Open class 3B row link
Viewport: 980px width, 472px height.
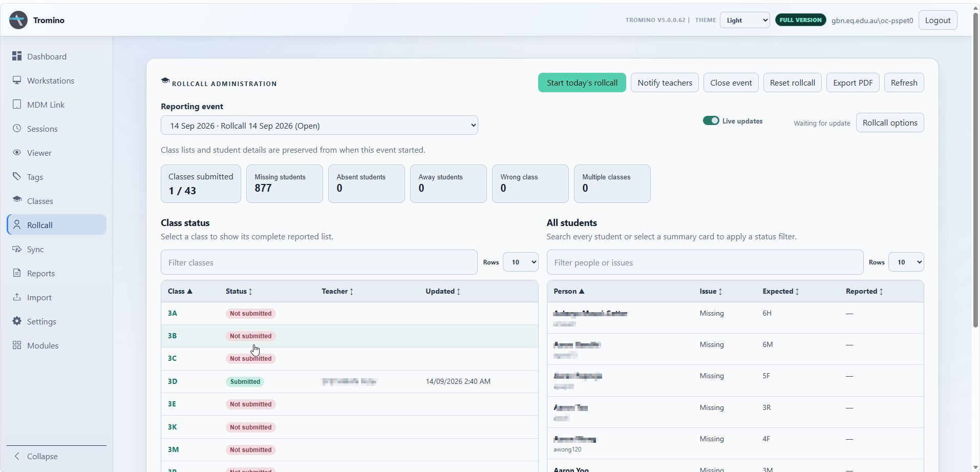(172, 336)
